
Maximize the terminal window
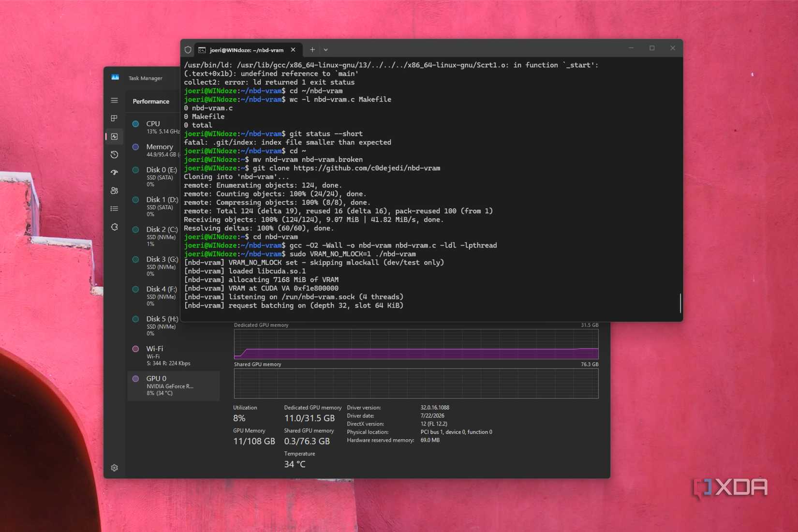(652, 48)
